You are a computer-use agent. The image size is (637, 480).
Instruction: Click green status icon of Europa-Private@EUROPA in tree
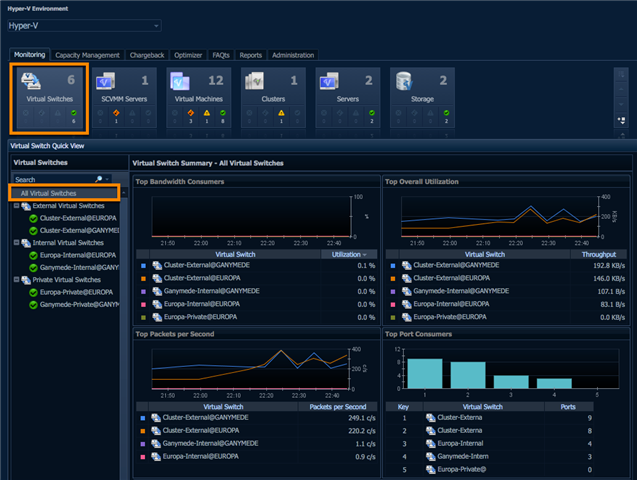33,292
